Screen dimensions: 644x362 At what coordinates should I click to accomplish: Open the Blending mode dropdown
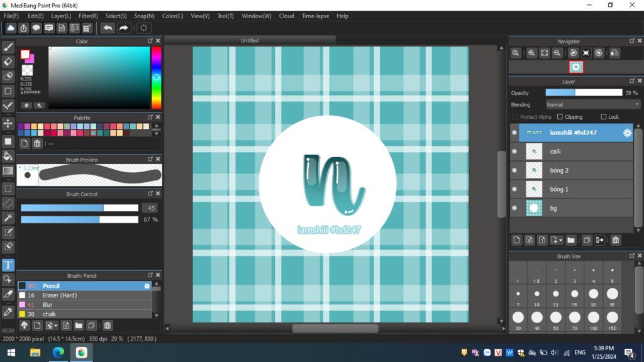point(592,105)
